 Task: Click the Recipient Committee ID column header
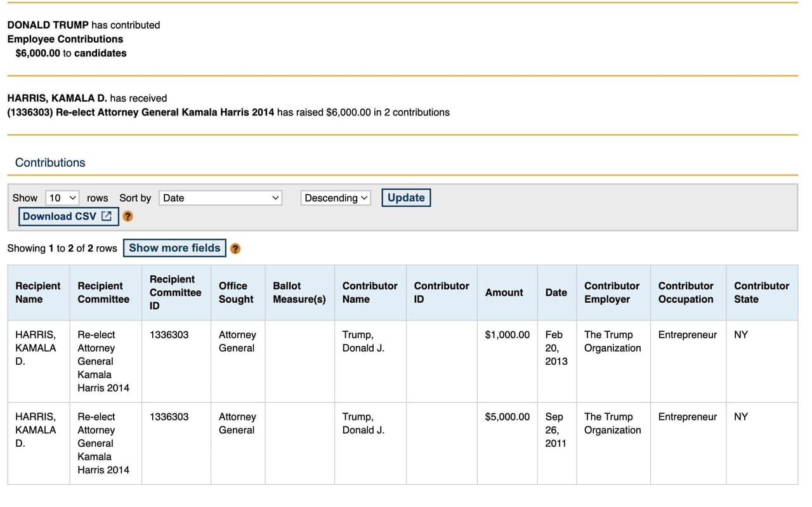[x=175, y=293]
